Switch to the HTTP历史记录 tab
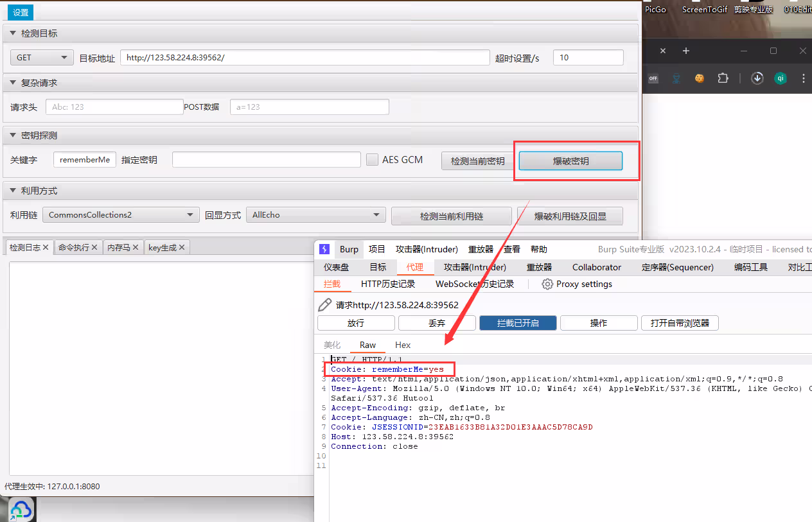This screenshot has height=522, width=812. pos(388,284)
